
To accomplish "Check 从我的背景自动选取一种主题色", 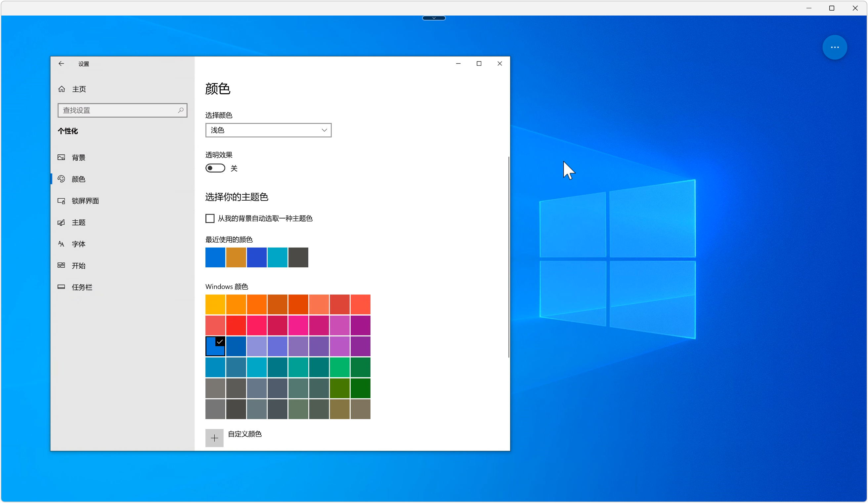I will tap(210, 218).
